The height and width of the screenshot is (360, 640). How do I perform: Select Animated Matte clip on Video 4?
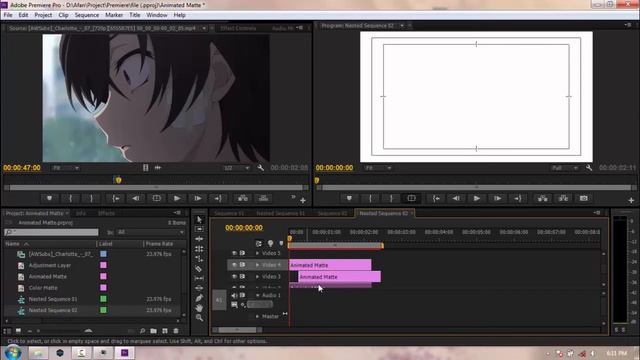coord(330,265)
